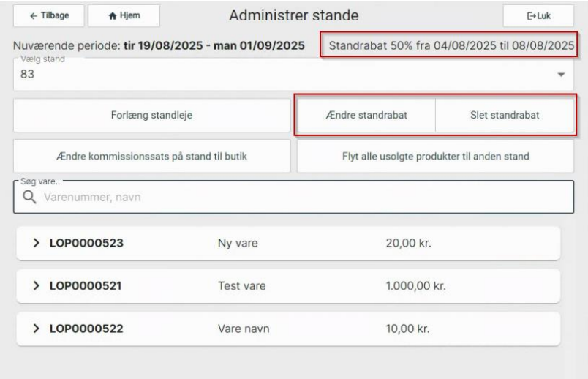Expand the LOP0000523 item row

point(37,244)
